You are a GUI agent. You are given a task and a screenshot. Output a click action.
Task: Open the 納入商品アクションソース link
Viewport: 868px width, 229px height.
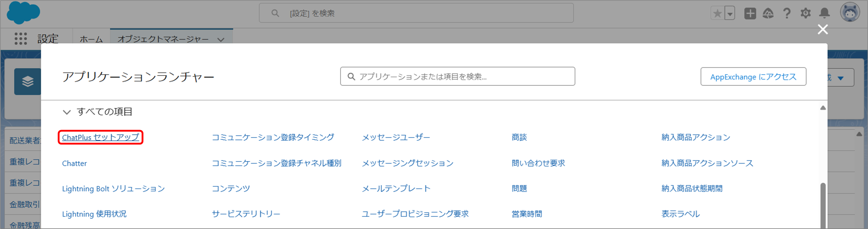coord(707,163)
